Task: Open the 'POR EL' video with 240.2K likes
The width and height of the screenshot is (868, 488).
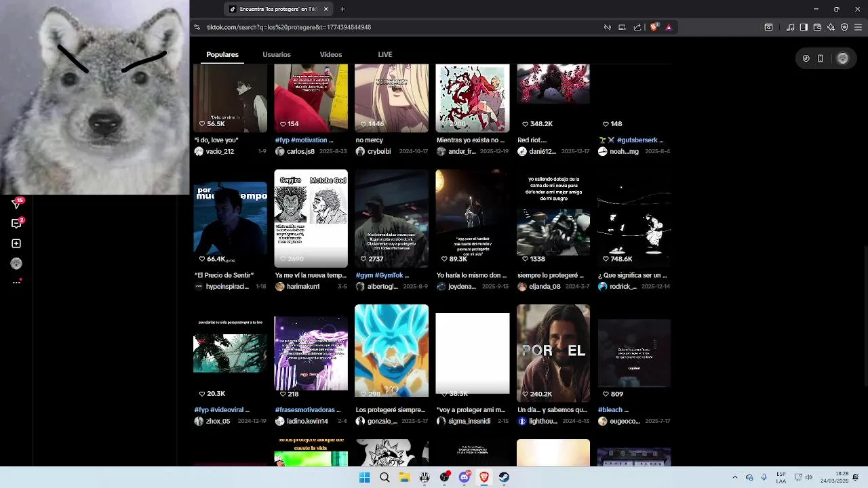Action: tap(553, 353)
